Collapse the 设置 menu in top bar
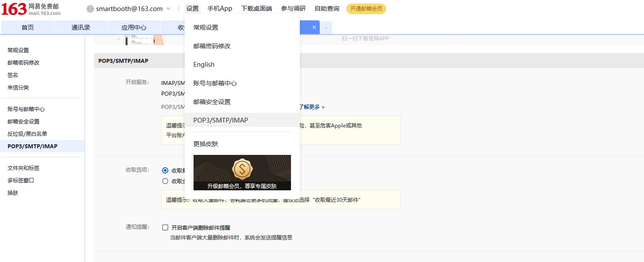Viewport: 644px width, 262px height. point(192,9)
